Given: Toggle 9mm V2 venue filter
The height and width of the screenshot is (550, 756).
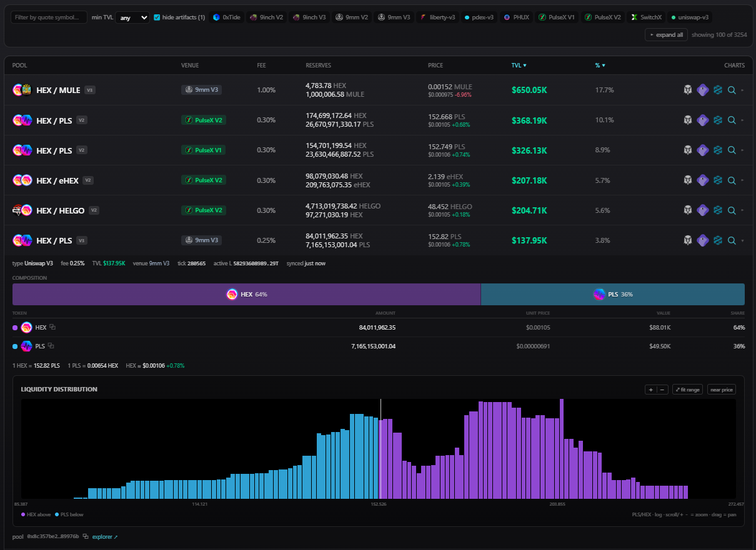Looking at the screenshot, I should click(352, 17).
